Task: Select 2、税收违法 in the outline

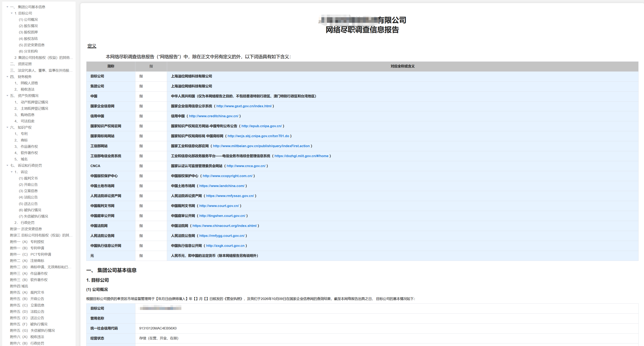Action: coord(24,89)
